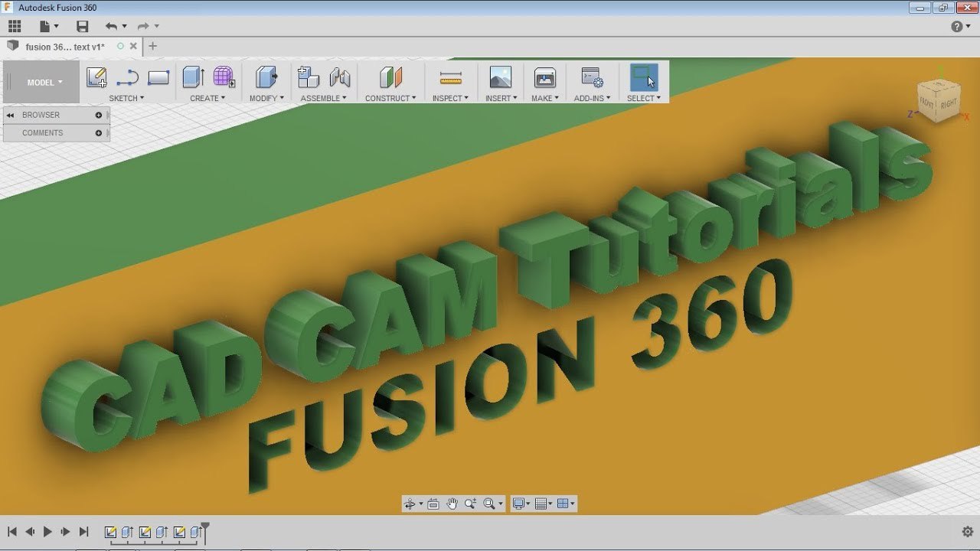The width and height of the screenshot is (980, 551).
Task: Open Grid and Snaps icon
Action: pyautogui.click(x=541, y=504)
